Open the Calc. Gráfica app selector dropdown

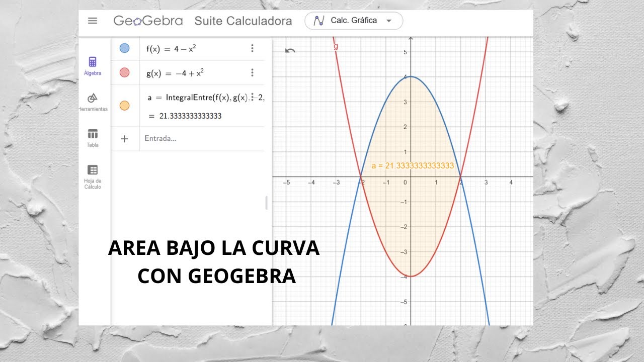(354, 21)
